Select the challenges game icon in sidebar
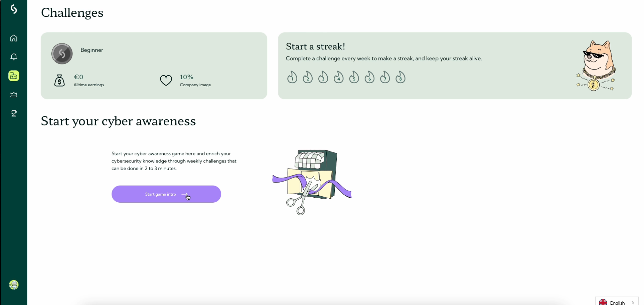 click(x=14, y=76)
